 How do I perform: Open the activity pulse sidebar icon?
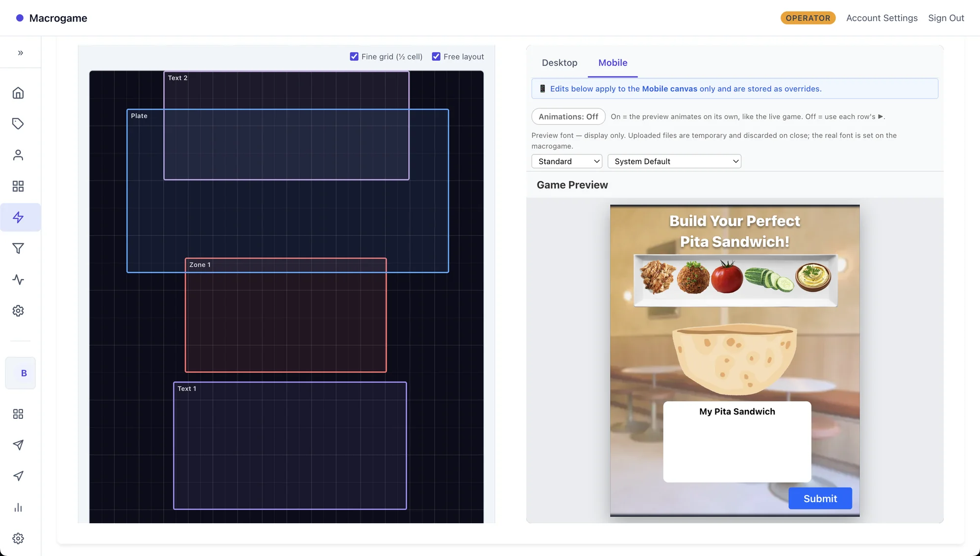click(18, 279)
